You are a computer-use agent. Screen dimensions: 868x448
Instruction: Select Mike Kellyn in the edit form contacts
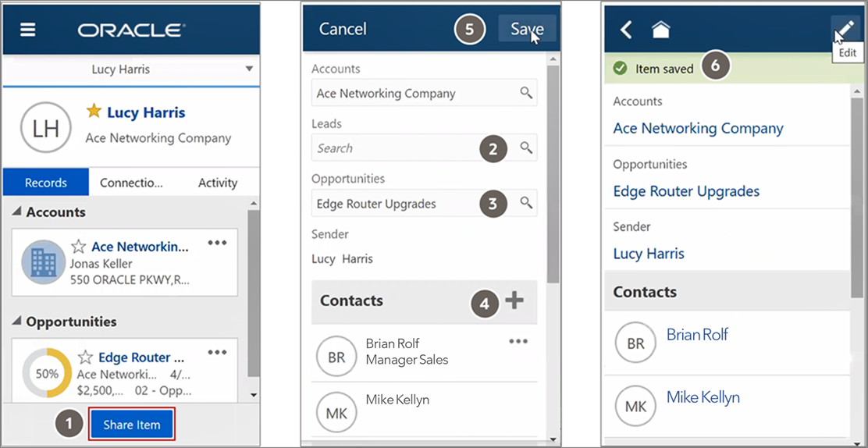397,400
